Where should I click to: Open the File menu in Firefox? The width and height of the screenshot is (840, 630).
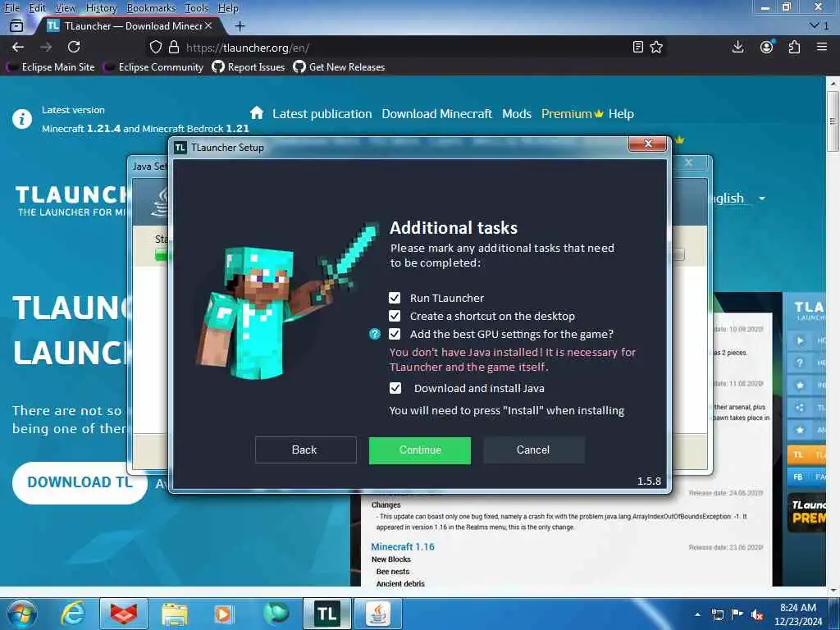(x=11, y=8)
